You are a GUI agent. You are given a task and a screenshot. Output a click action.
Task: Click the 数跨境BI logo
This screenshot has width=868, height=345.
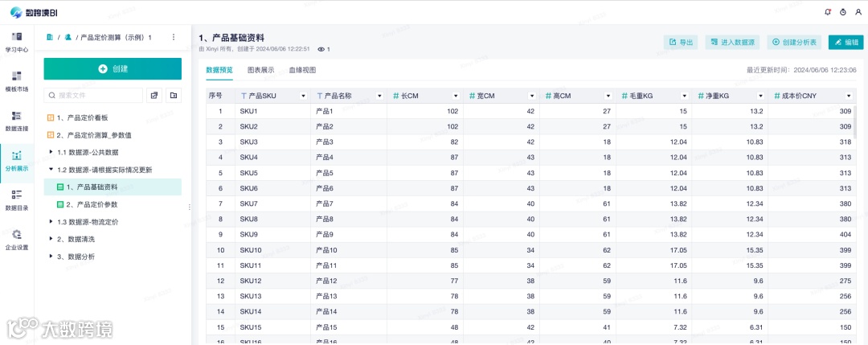pyautogui.click(x=34, y=12)
